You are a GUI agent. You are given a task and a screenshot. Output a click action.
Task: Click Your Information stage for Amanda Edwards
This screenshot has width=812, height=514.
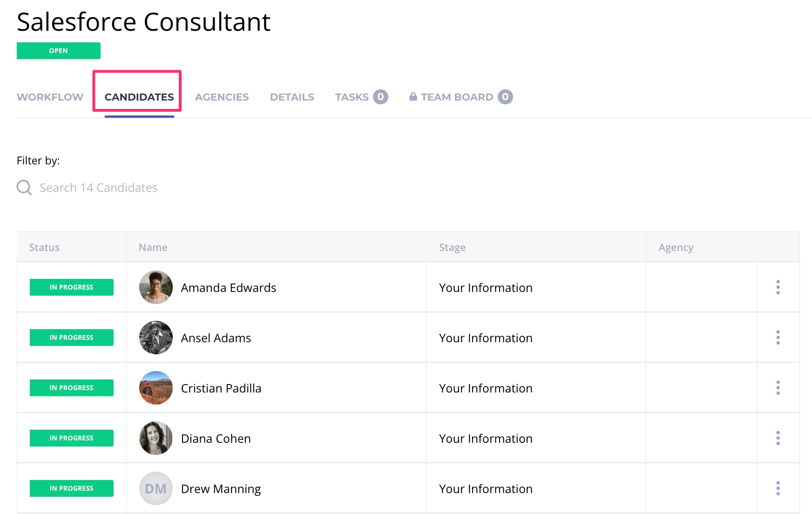486,288
